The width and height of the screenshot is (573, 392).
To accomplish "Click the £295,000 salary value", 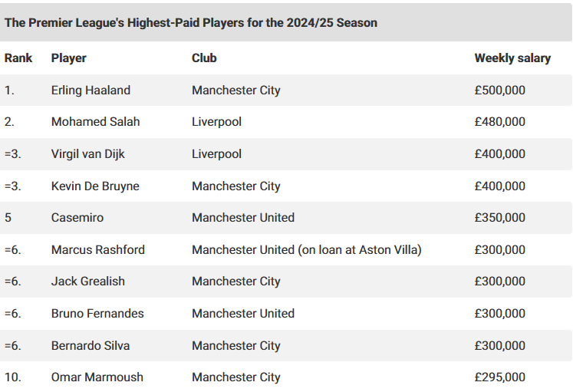I will pos(499,377).
